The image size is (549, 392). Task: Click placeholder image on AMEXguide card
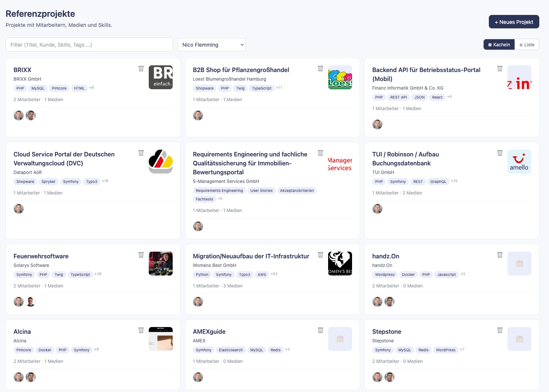(340, 339)
